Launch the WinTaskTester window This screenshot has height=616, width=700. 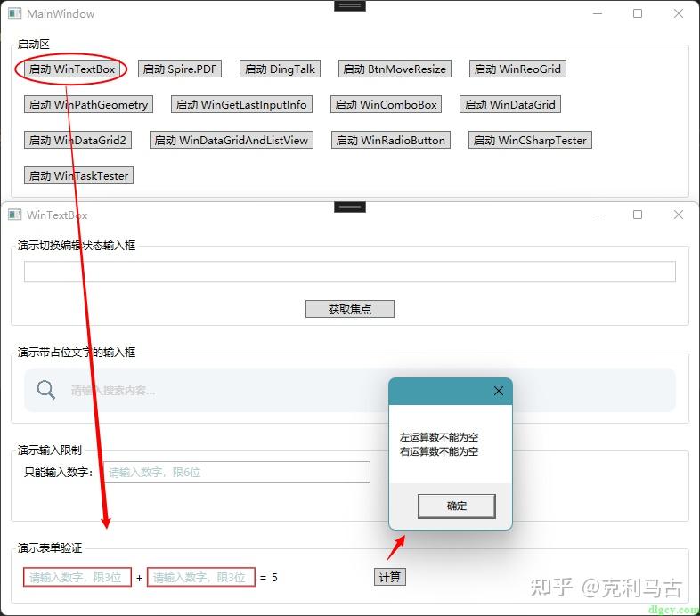coord(78,175)
